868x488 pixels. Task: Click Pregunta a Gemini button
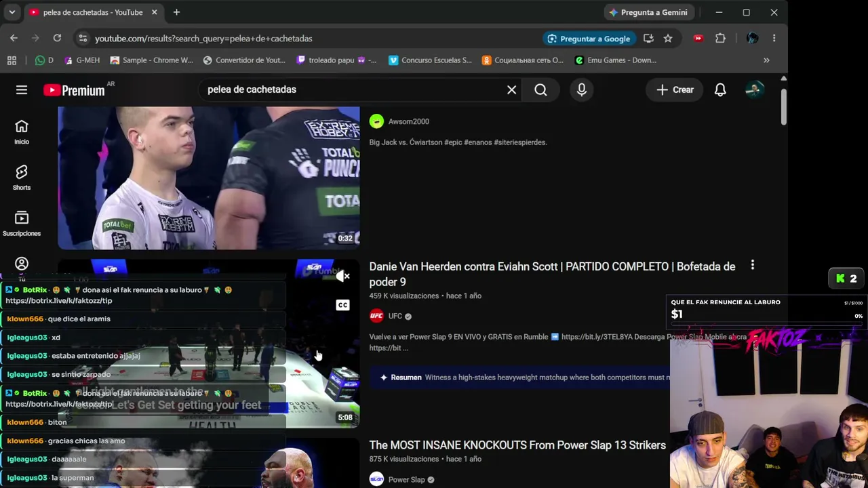click(648, 12)
